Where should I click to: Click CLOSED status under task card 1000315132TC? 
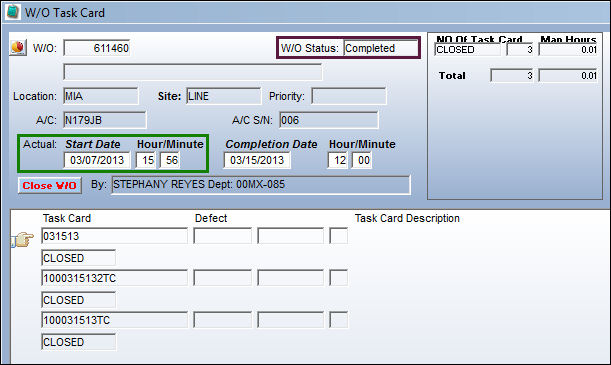tap(78, 300)
